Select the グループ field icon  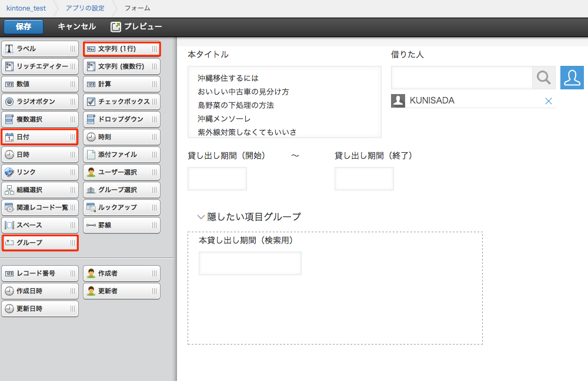(39, 243)
